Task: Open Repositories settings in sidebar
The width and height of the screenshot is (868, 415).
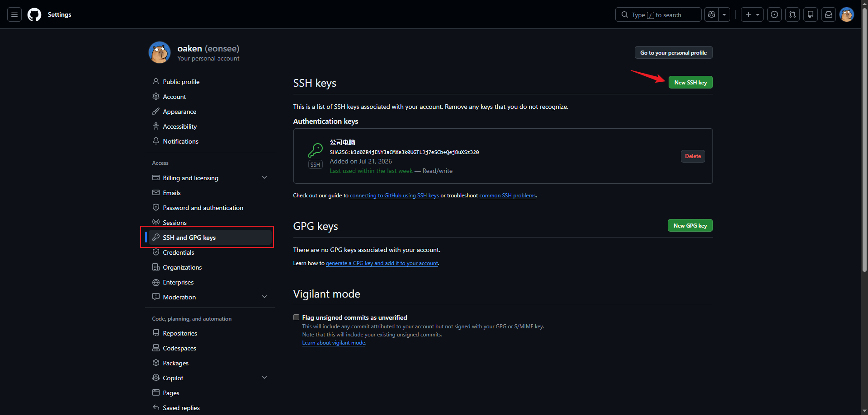Action: [210, 333]
